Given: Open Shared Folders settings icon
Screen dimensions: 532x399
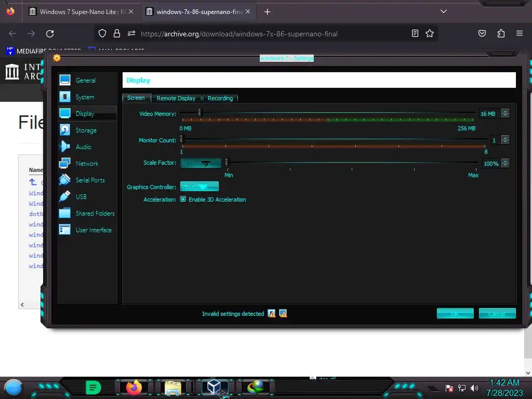Looking at the screenshot, I should coord(65,213).
